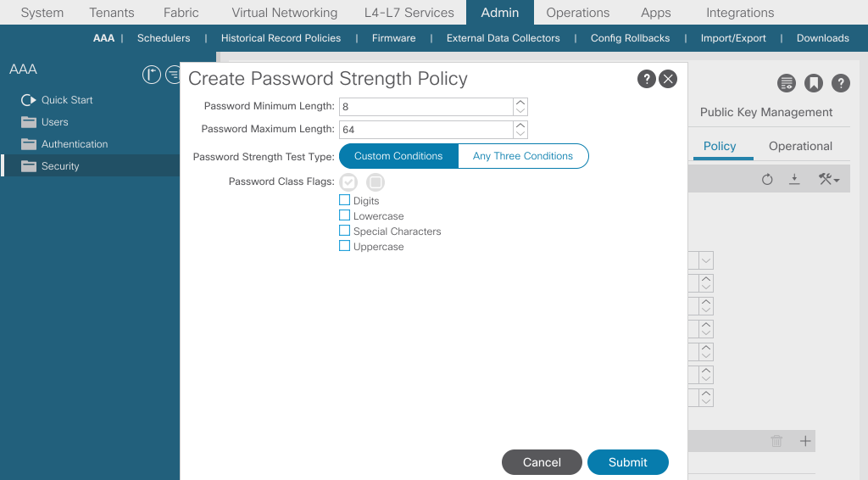Open the Quick Start sidebar item
868x480 pixels.
(67, 100)
